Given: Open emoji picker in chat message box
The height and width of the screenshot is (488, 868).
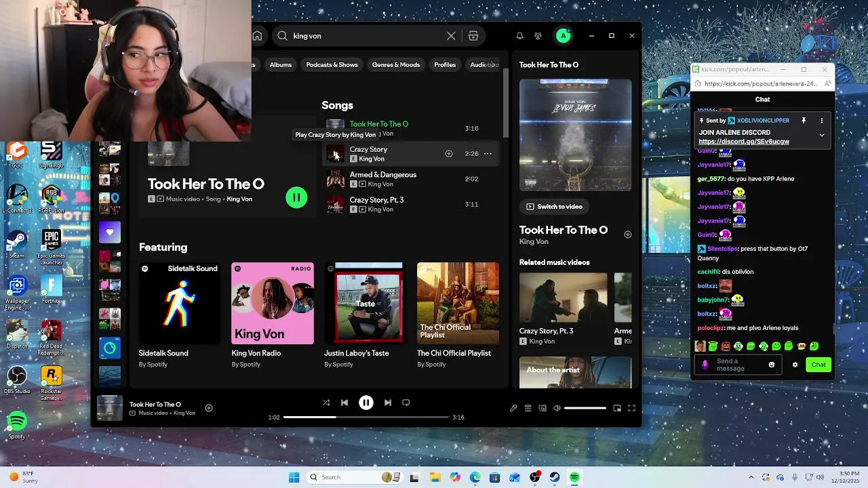Looking at the screenshot, I should pyautogui.click(x=771, y=365).
